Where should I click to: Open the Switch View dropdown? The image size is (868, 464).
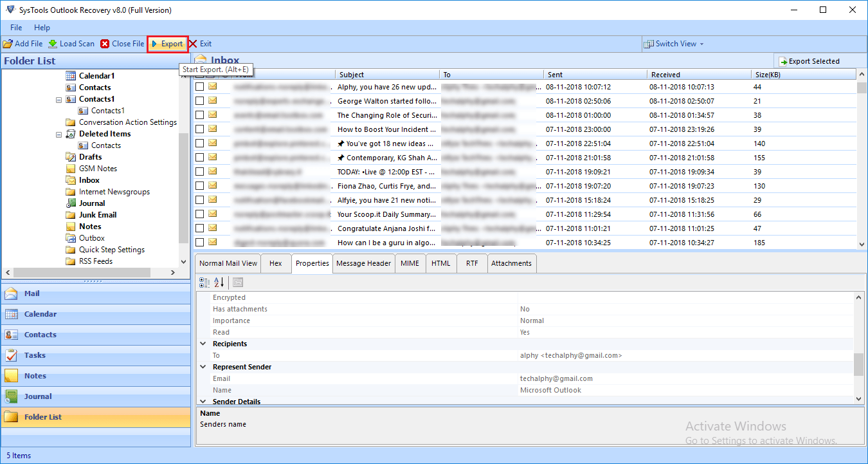point(674,44)
